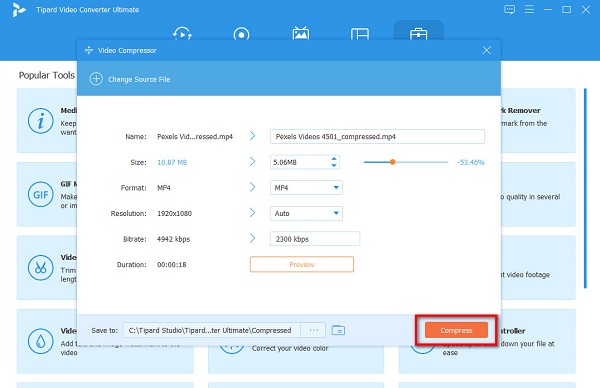Screen dimensions: 600x388
Task: Click the three-dots browse button
Action: coord(313,330)
